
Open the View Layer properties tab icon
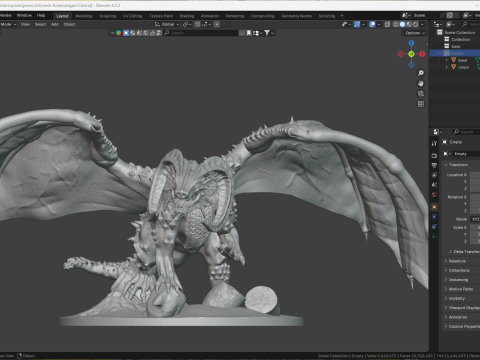click(434, 175)
